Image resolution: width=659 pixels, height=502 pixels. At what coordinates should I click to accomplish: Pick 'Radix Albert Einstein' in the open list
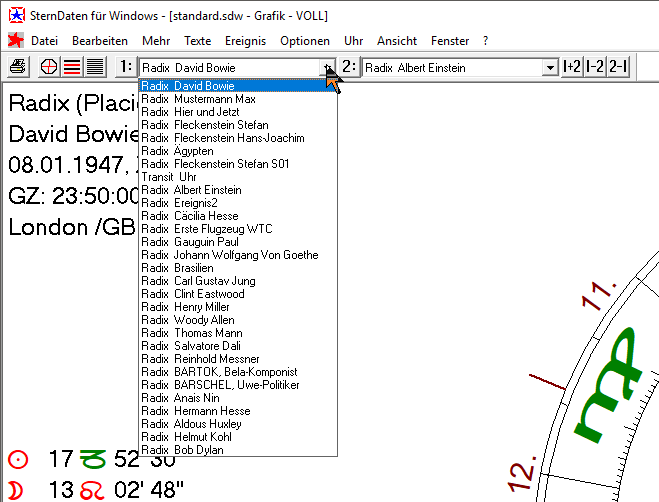238,190
